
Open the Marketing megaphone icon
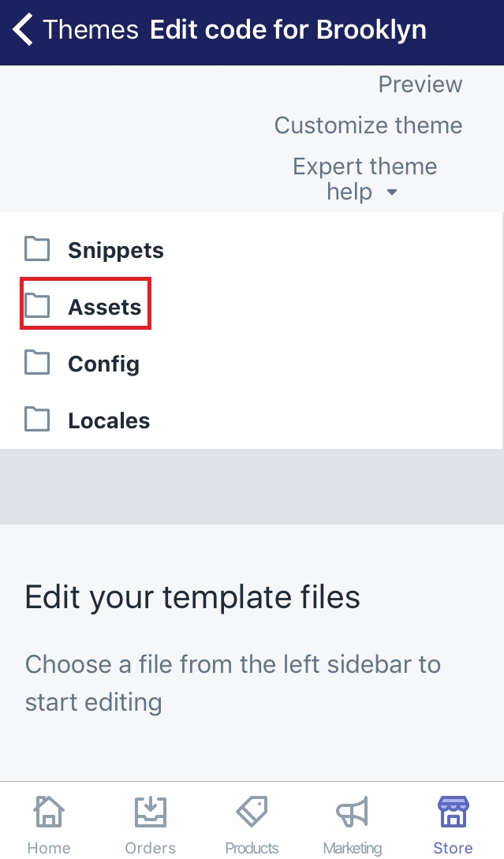click(x=353, y=812)
